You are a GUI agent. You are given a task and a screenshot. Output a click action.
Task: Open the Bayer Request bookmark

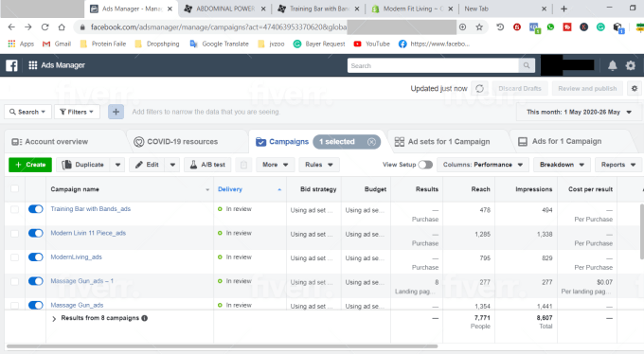point(319,44)
